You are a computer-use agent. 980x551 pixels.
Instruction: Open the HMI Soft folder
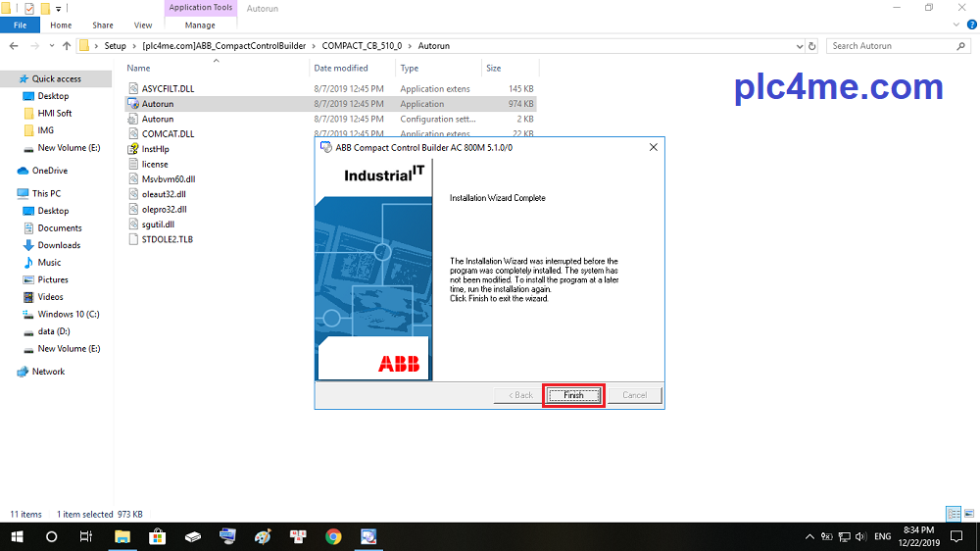54,113
